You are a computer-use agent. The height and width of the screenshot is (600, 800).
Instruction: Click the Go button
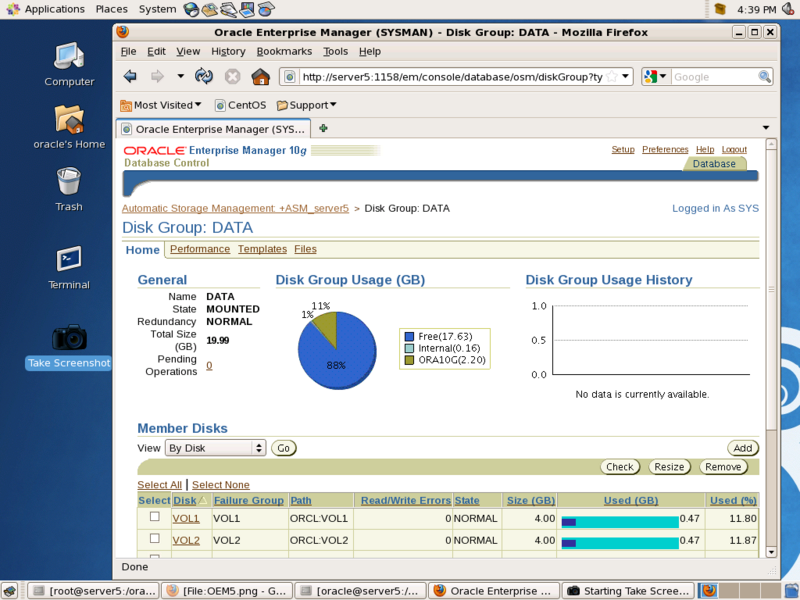(284, 448)
